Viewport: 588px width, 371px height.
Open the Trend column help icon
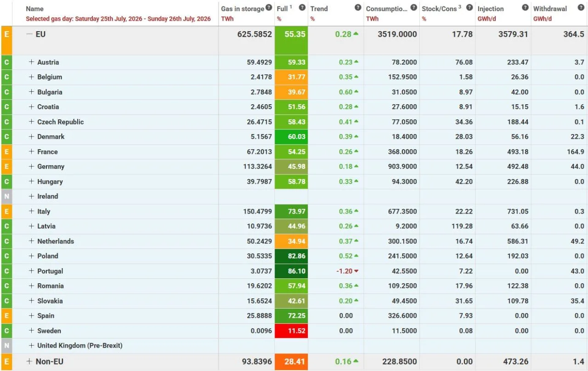tap(358, 8)
